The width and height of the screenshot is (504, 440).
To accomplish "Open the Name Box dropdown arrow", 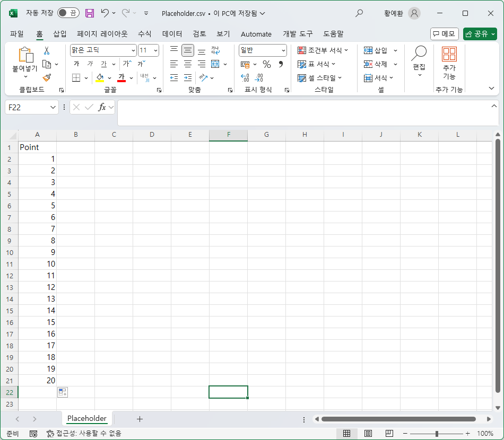I will pyautogui.click(x=53, y=107).
